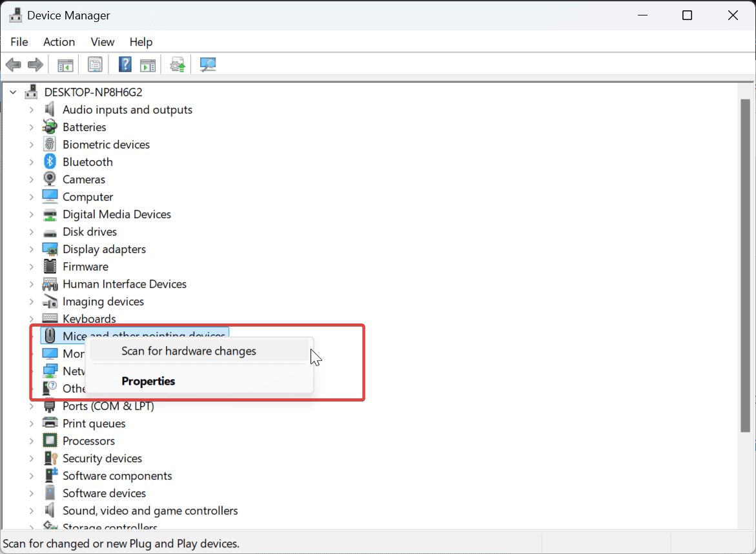The width and height of the screenshot is (756, 554).
Task: Select the Keyboards row
Action: (89, 319)
